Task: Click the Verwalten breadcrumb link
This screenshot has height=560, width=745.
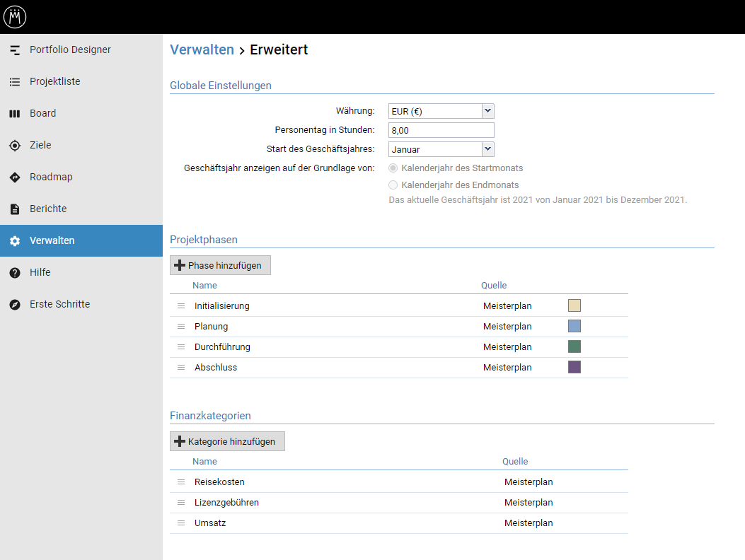Action: tap(202, 50)
